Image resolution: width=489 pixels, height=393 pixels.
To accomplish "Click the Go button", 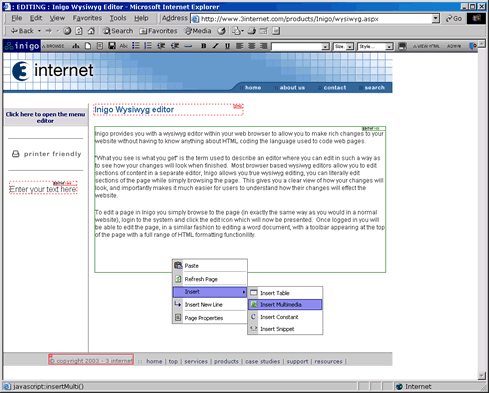I will [454, 19].
